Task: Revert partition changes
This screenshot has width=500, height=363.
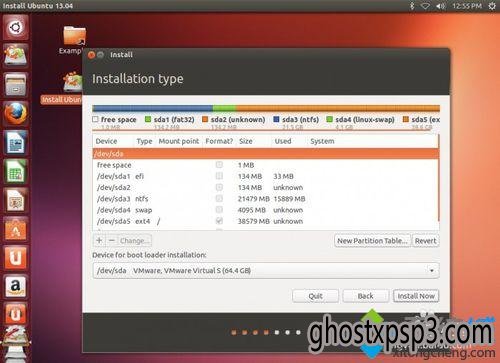Action: click(425, 241)
